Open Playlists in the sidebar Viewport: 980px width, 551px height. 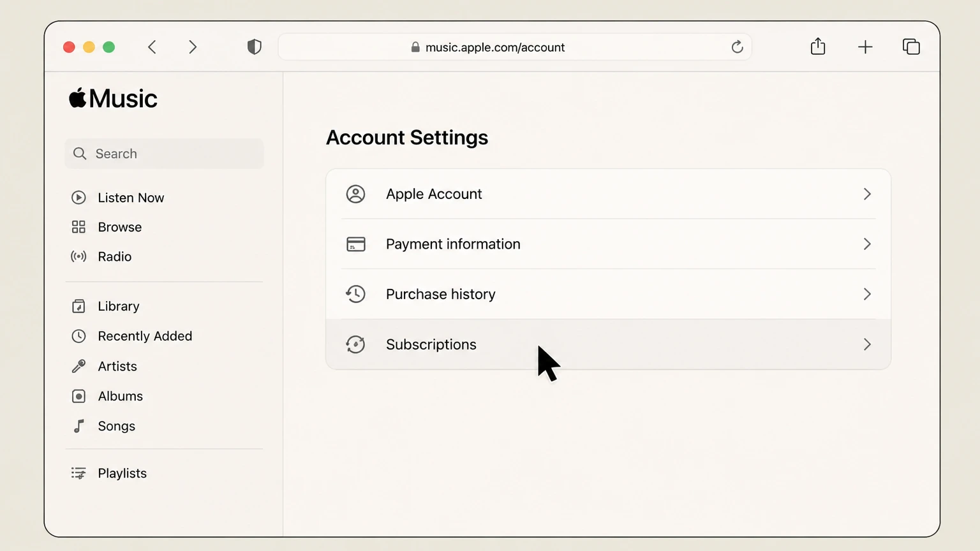tap(122, 473)
